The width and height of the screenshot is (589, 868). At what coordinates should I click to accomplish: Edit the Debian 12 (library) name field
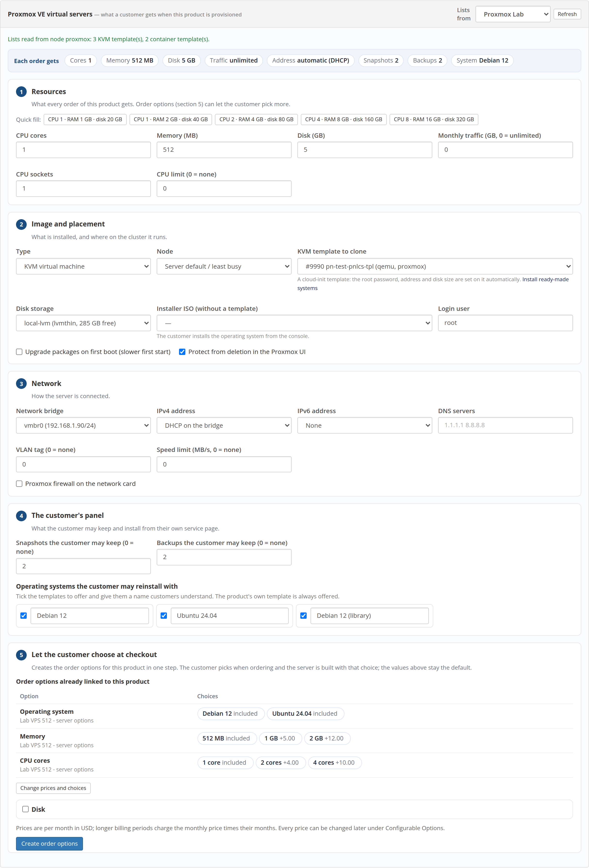coord(370,616)
